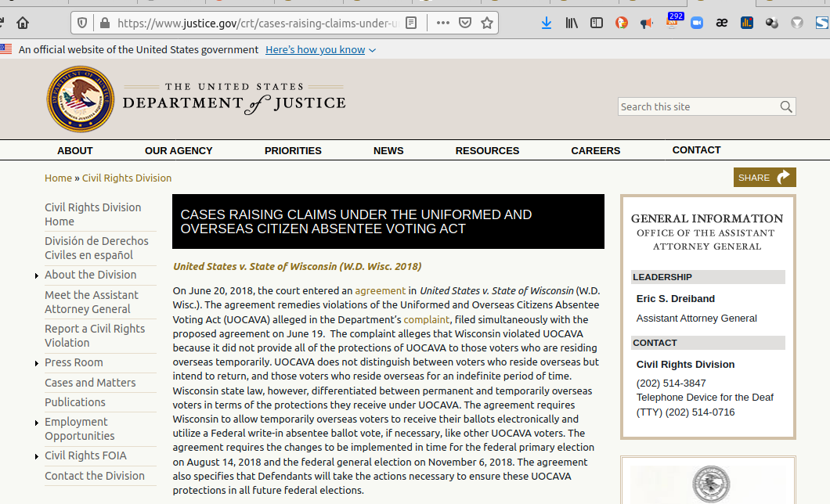Viewport: 830px width, 504px height.
Task: Expand About the Division submenu arrow
Action: 37,275
